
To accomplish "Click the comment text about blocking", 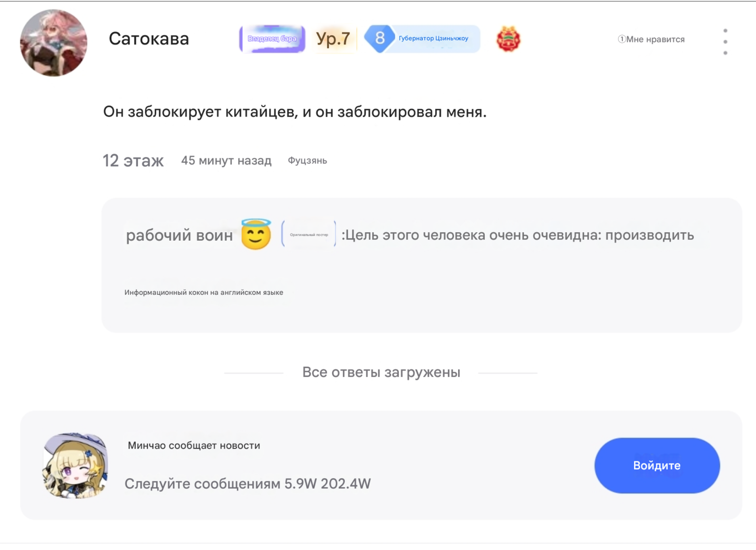I will coord(295,112).
